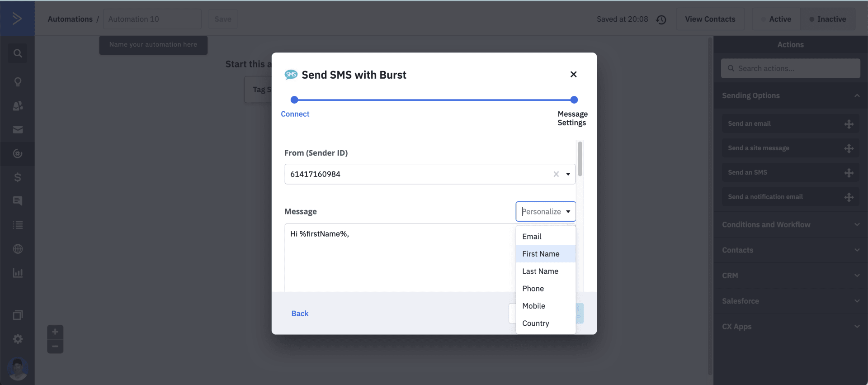
Task: Click the Message Settings step marker
Action: tap(574, 100)
